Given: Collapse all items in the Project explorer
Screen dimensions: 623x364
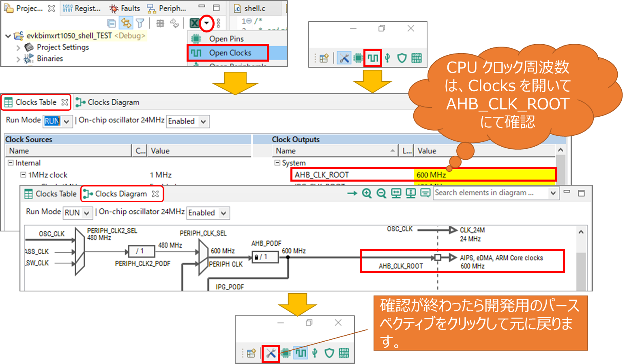Looking at the screenshot, I should [x=112, y=24].
